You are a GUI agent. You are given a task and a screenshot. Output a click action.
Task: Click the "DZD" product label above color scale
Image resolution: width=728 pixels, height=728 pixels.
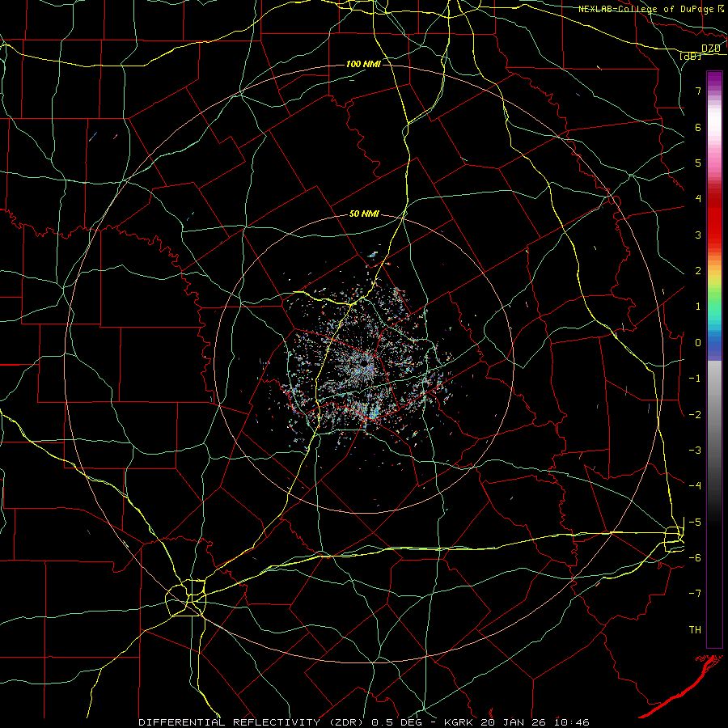pyautogui.click(x=710, y=49)
